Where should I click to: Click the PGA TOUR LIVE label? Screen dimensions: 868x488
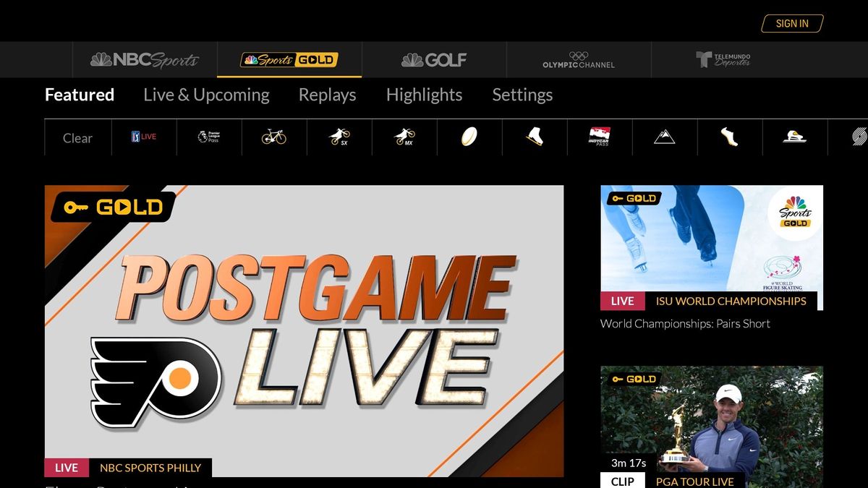694,481
